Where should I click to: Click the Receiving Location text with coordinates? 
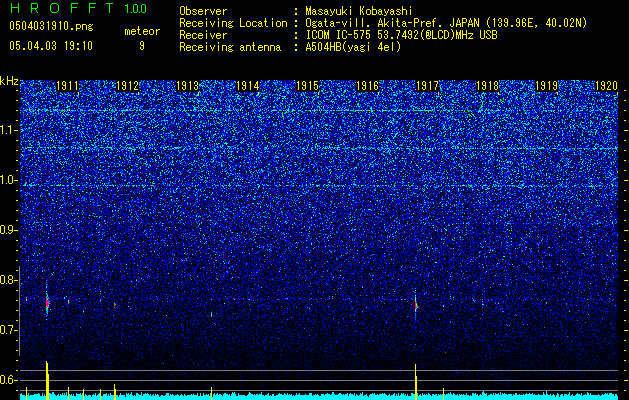pyautogui.click(x=446, y=23)
